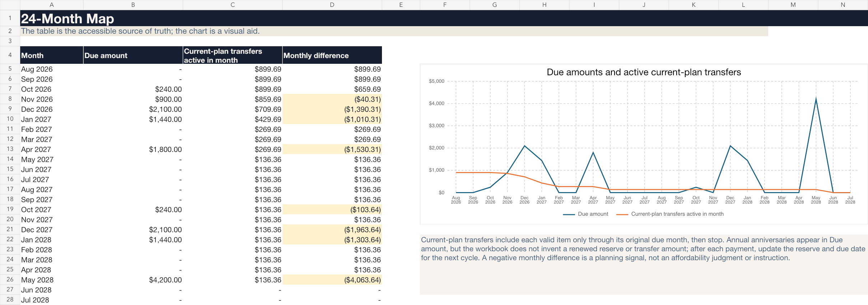Click the $5,000 y-axis label
Screen dimensions: 868x305
[x=437, y=81]
